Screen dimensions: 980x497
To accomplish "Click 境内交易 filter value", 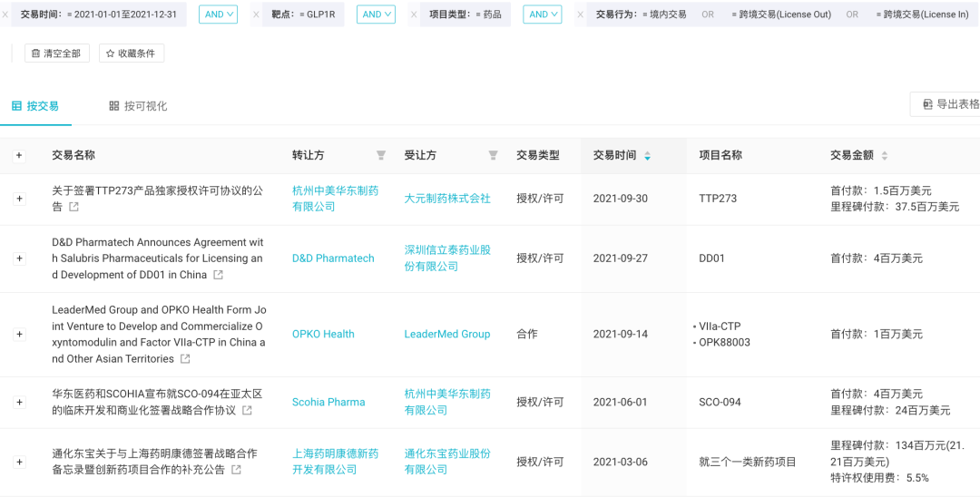I will [x=663, y=14].
